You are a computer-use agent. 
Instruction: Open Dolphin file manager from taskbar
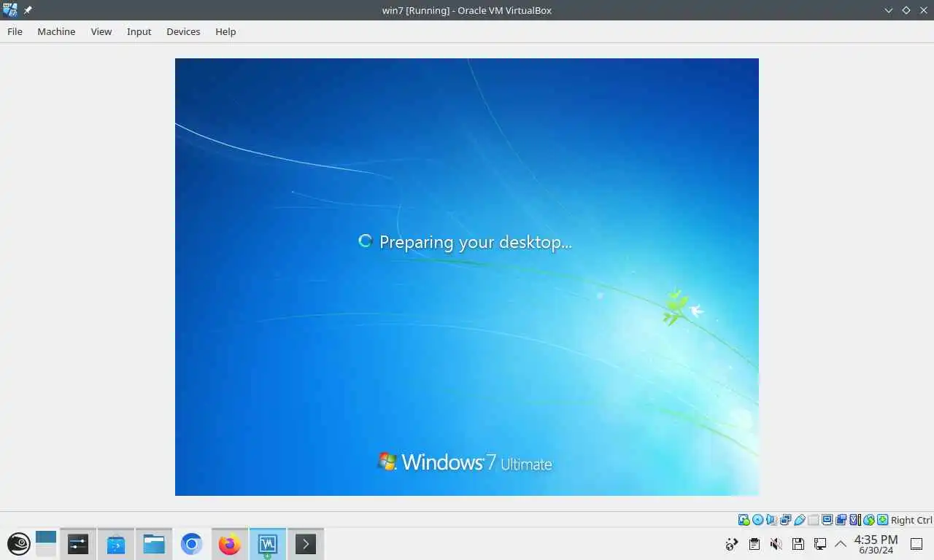coord(154,544)
